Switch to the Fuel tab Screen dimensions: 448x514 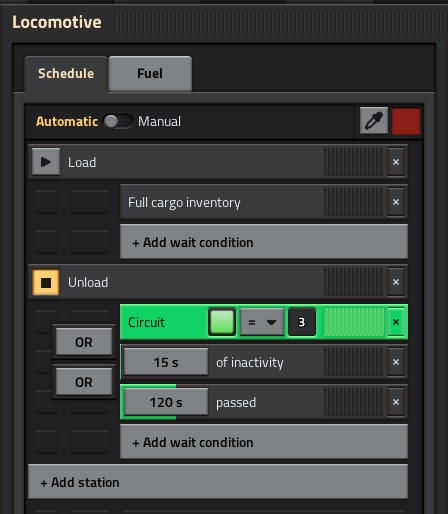click(150, 74)
